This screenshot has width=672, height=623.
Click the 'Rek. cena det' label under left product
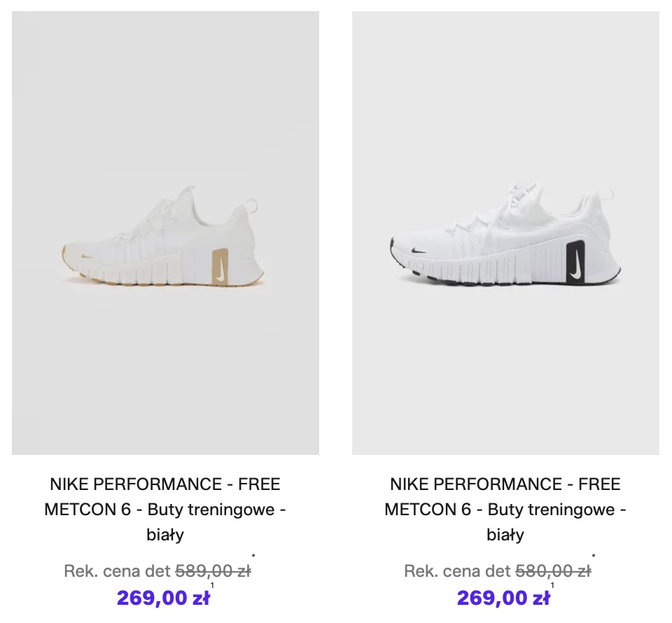117,571
